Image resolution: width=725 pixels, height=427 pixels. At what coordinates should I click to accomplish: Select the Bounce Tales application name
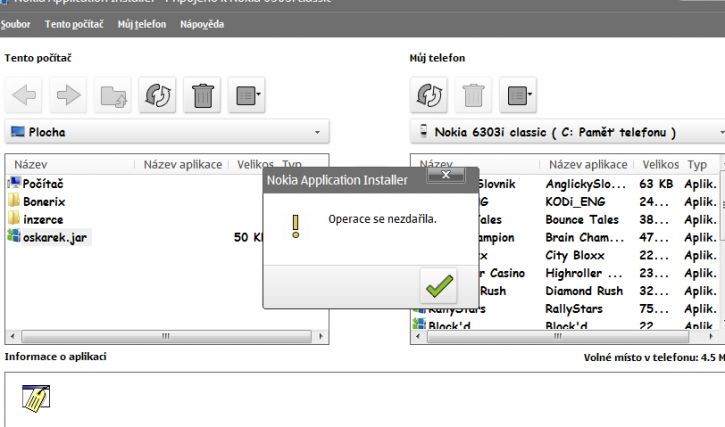click(582, 220)
